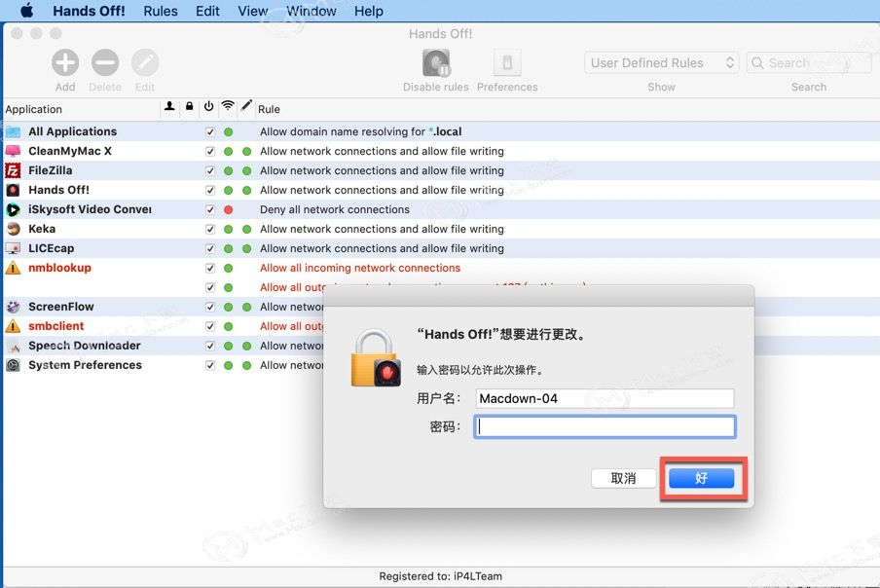Toggle the ScreenFlow rule checkbox
Viewport: 880px width, 588px height.
(x=210, y=307)
